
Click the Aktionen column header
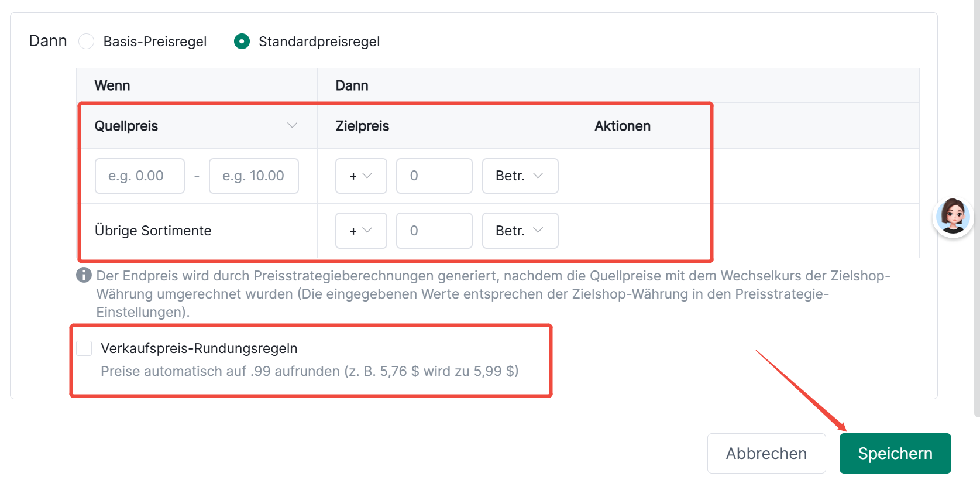click(x=623, y=126)
